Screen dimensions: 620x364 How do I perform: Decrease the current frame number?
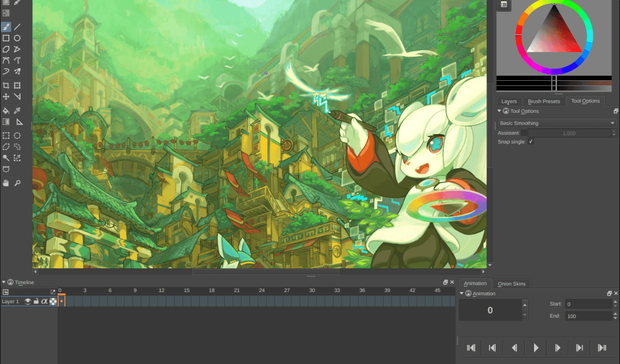tap(524, 315)
